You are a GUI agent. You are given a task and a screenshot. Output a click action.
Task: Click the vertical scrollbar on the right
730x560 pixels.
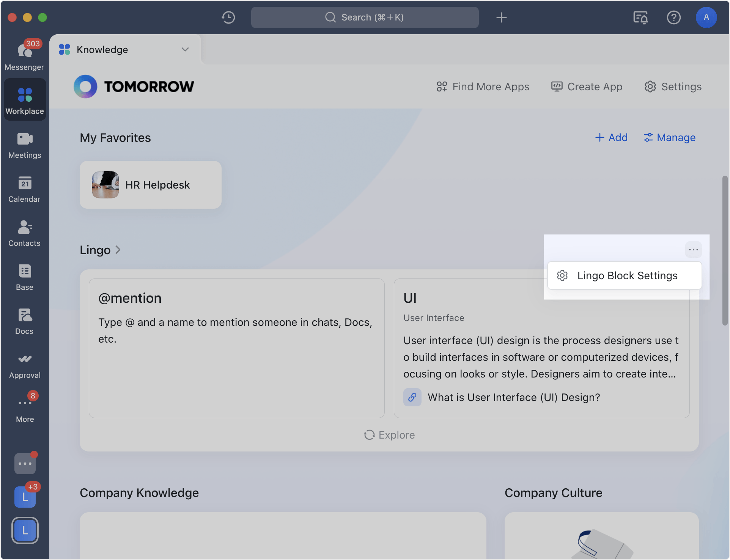[x=725, y=250]
